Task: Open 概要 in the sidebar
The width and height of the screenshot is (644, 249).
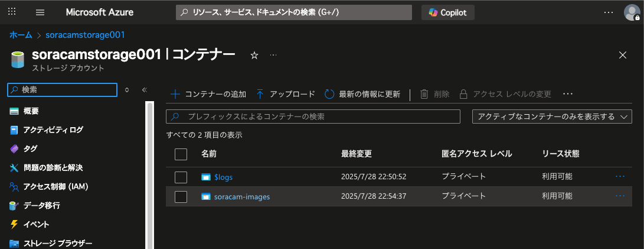Action: (31, 111)
